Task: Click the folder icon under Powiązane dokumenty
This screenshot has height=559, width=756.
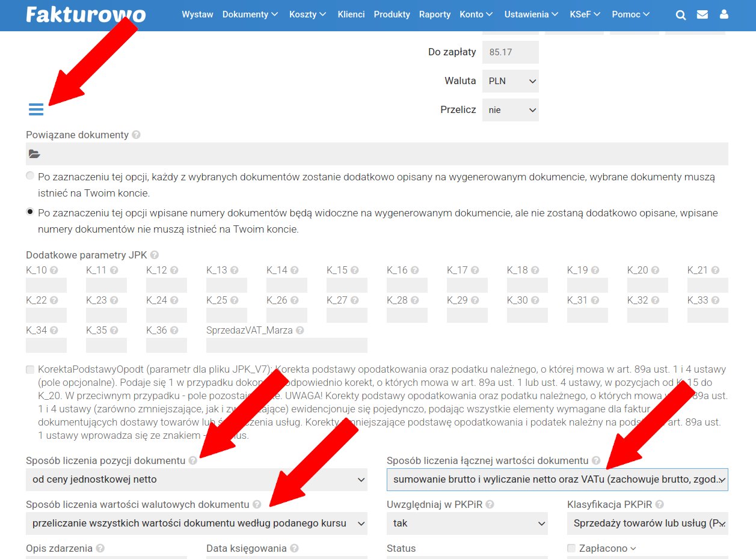Action: pos(34,154)
